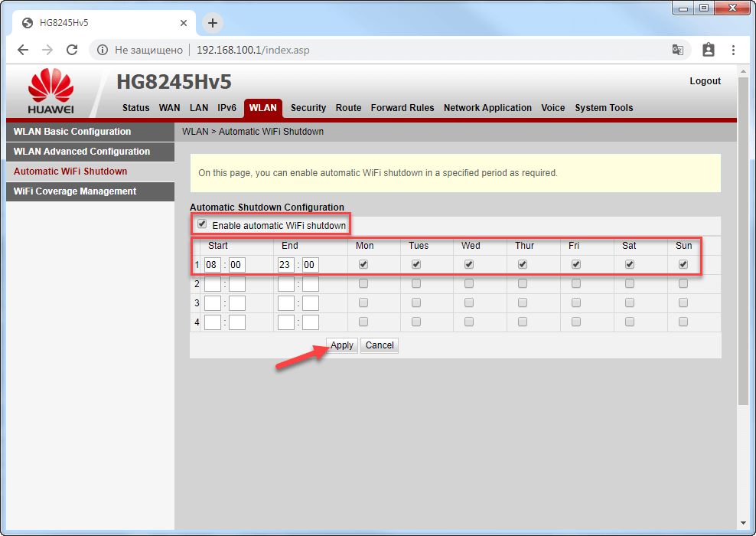Click the browser back arrow icon
The height and width of the screenshot is (536, 756).
click(x=23, y=50)
